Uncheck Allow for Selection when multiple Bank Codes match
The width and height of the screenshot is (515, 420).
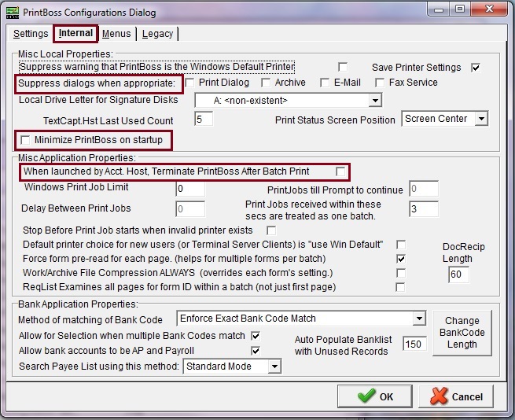point(256,336)
